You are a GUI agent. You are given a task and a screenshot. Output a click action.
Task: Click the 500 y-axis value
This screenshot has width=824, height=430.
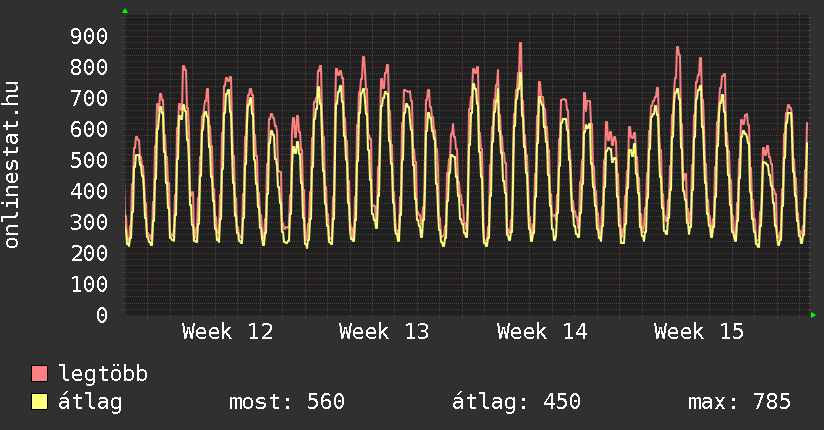coord(88,161)
